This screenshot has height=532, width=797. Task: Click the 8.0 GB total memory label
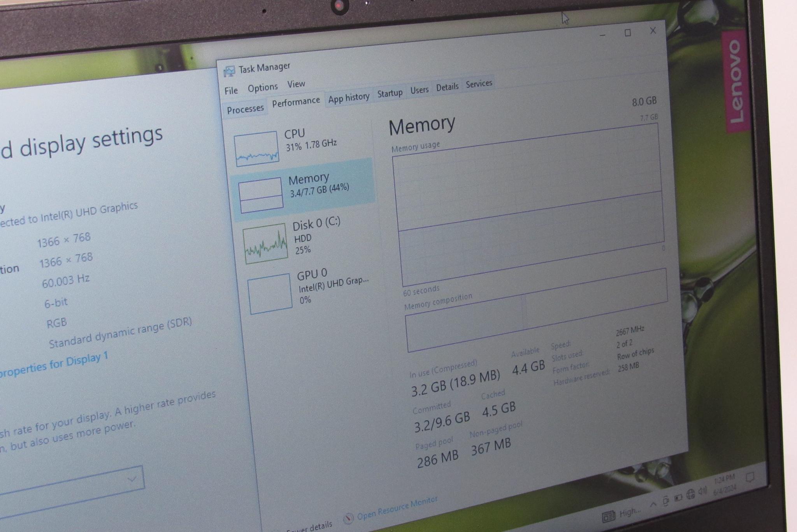[x=644, y=102]
